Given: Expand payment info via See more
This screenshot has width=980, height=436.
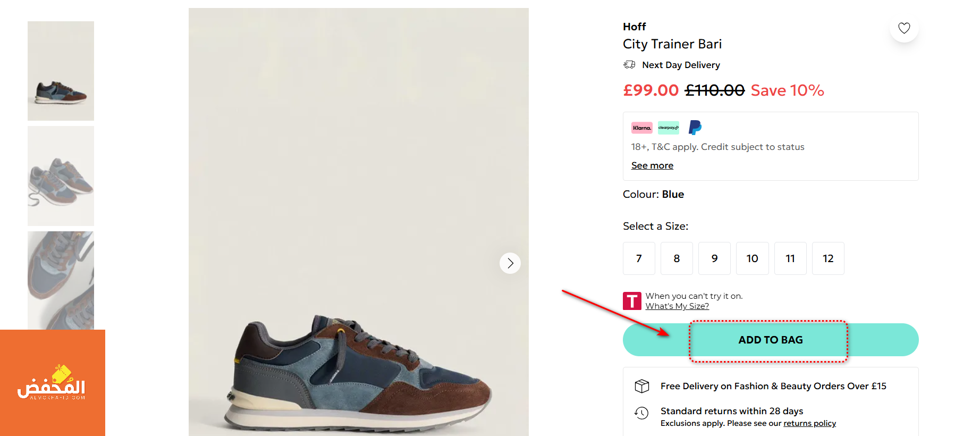Looking at the screenshot, I should pyautogui.click(x=652, y=165).
